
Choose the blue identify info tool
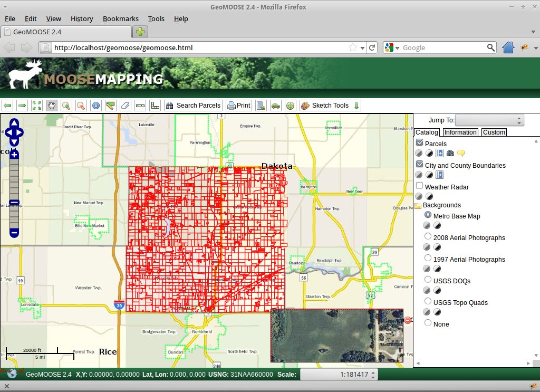(x=95, y=106)
